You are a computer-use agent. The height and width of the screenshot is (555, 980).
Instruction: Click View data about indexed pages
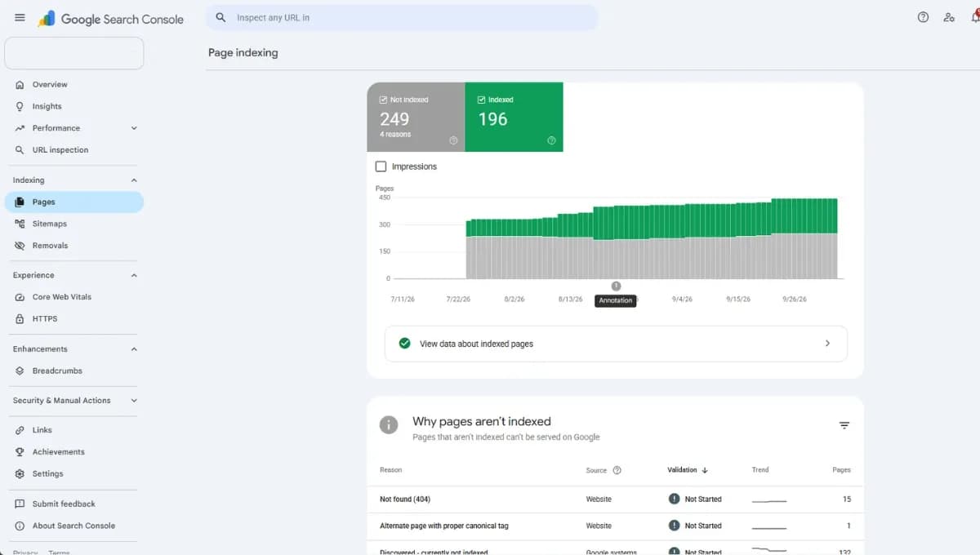[616, 344]
